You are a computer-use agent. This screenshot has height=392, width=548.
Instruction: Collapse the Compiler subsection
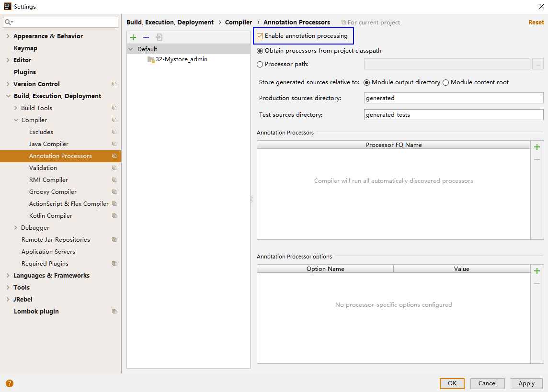point(16,120)
